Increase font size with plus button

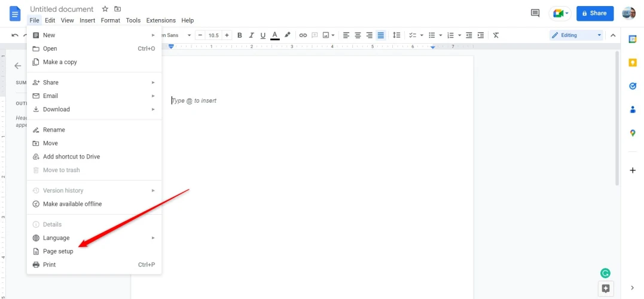tap(227, 35)
